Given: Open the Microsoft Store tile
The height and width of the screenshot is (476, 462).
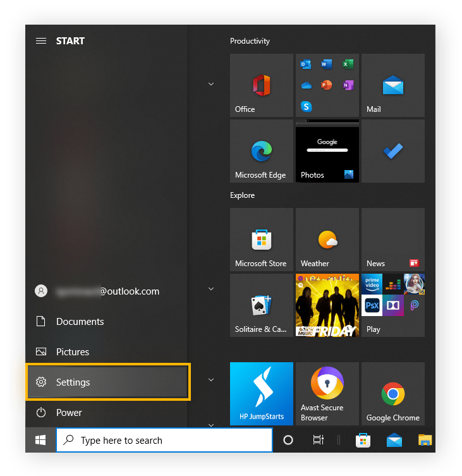Looking at the screenshot, I should coord(261,240).
